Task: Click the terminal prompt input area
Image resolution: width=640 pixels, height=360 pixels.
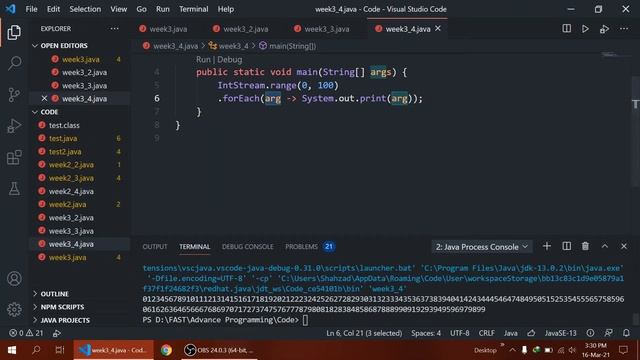Action: tap(305, 320)
